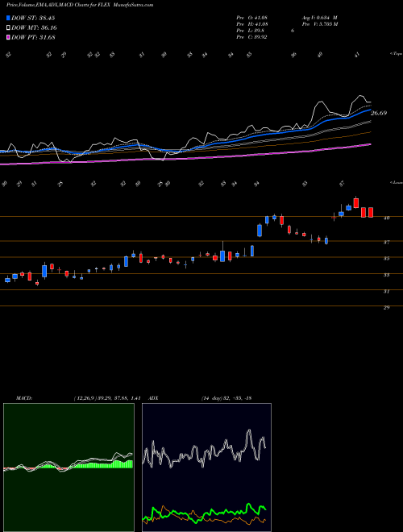This screenshot has width=403, height=532.
Task: Click the 'Pre C: 39.92' close value
Action: [251, 37]
